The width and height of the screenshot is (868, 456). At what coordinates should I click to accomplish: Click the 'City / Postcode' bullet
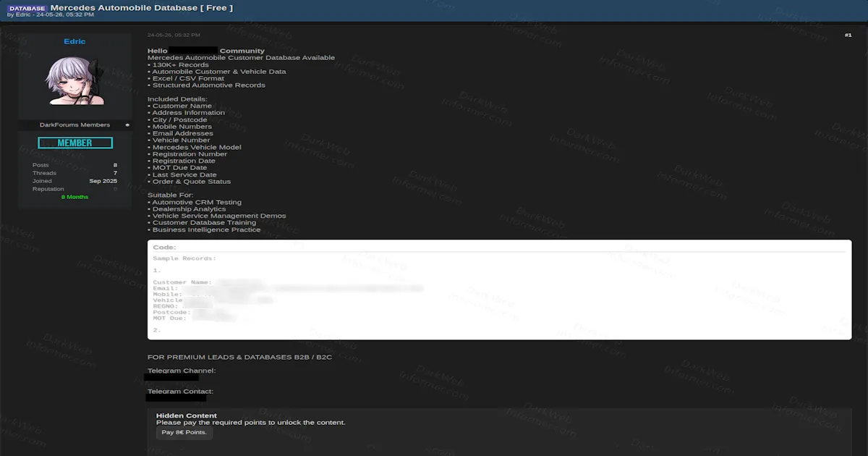pyautogui.click(x=177, y=119)
